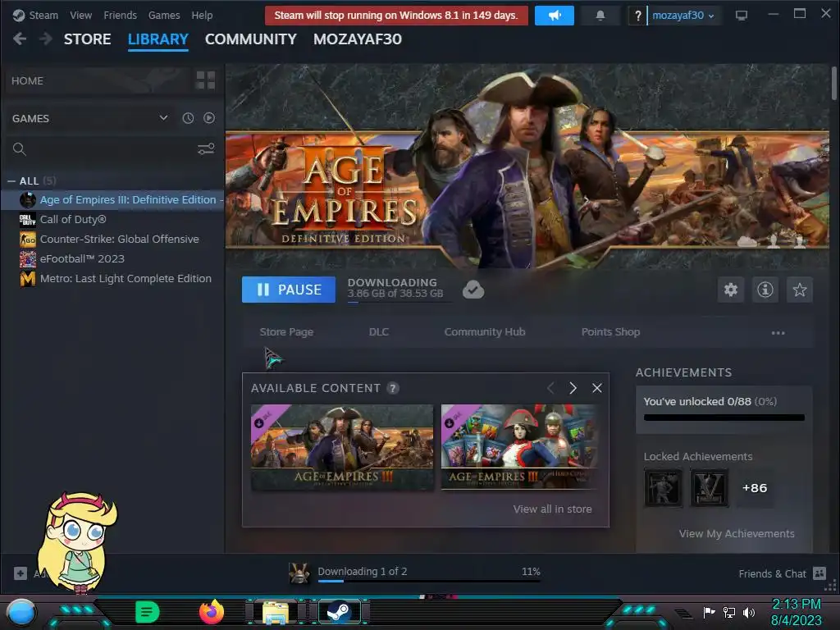Open Community Hub link
840x630 pixels.
pyautogui.click(x=484, y=332)
